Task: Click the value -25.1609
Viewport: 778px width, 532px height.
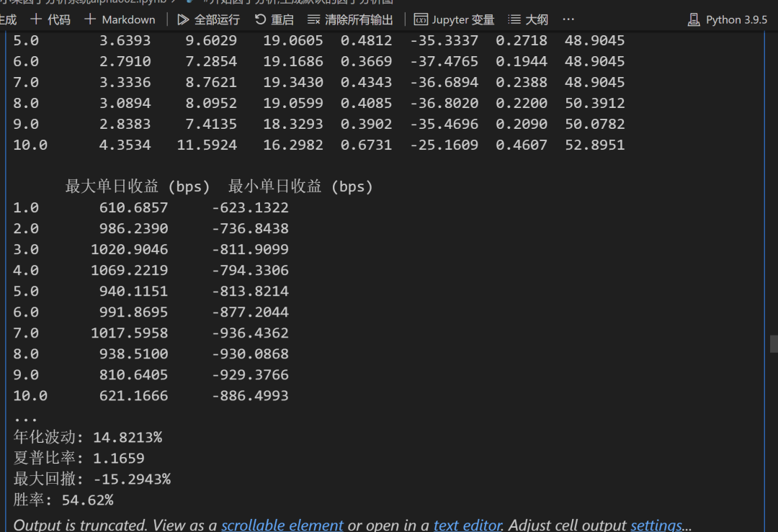Action: (x=444, y=145)
